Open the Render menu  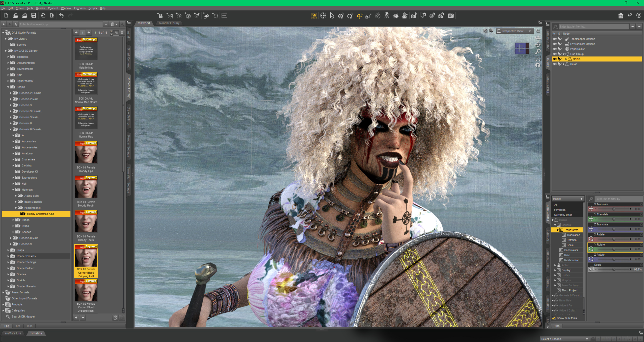click(x=40, y=8)
